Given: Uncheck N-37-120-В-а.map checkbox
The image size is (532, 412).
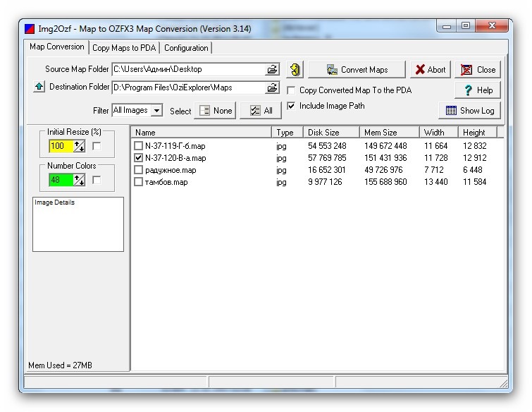Looking at the screenshot, I should (x=138, y=157).
